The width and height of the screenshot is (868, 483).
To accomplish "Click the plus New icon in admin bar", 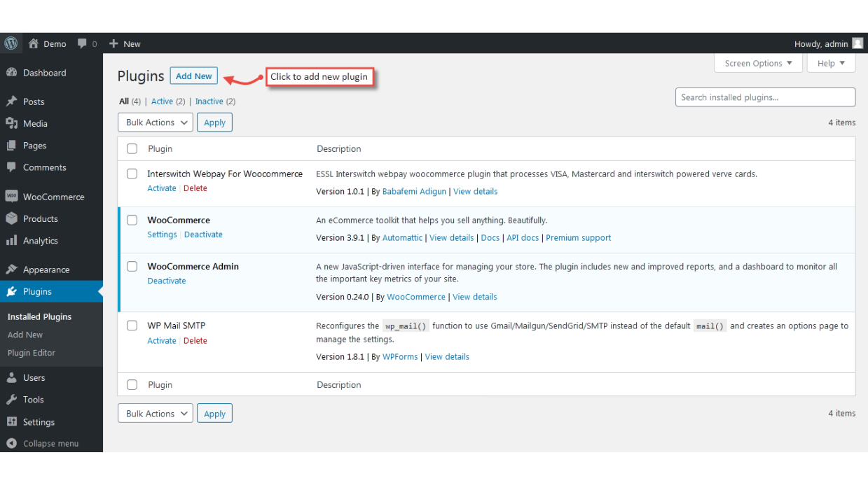I will [x=113, y=43].
